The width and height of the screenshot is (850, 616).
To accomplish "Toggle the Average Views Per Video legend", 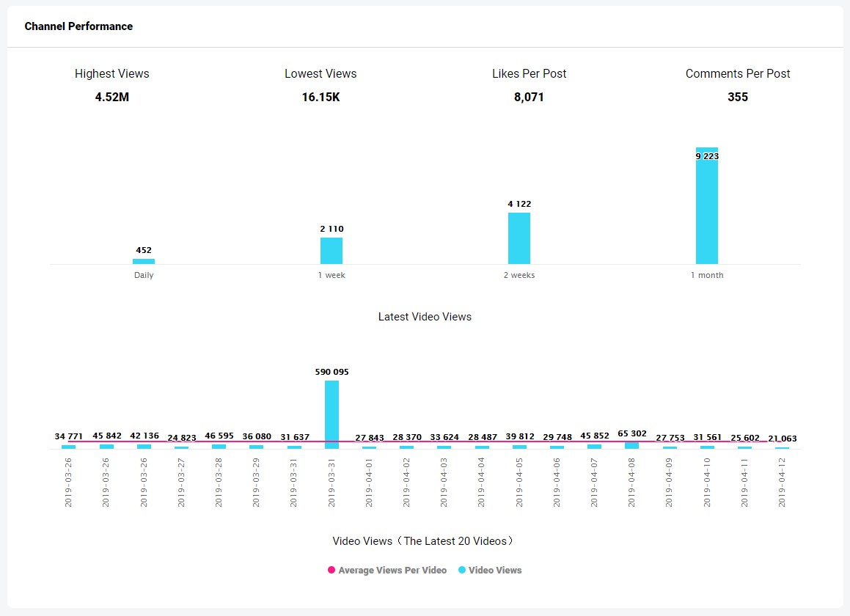I will (392, 570).
